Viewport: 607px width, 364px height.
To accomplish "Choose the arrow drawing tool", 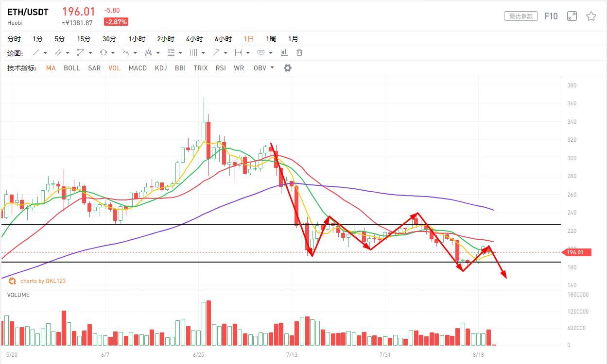I will click(x=216, y=52).
